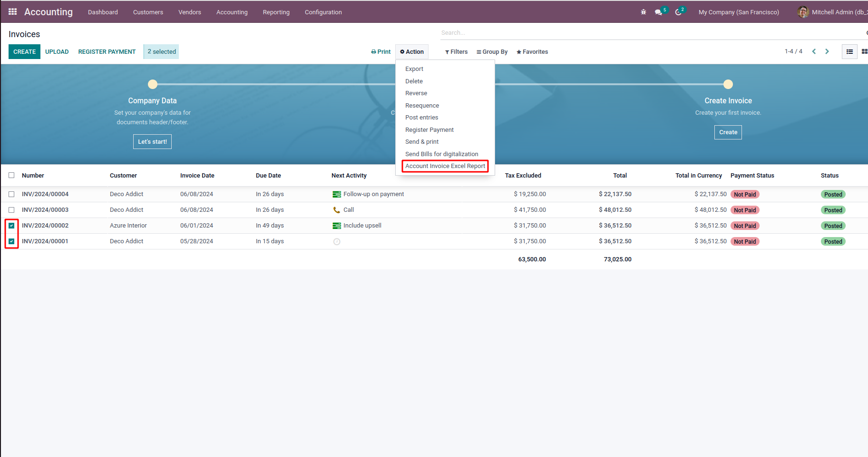Open the Favorites dropdown

point(532,52)
